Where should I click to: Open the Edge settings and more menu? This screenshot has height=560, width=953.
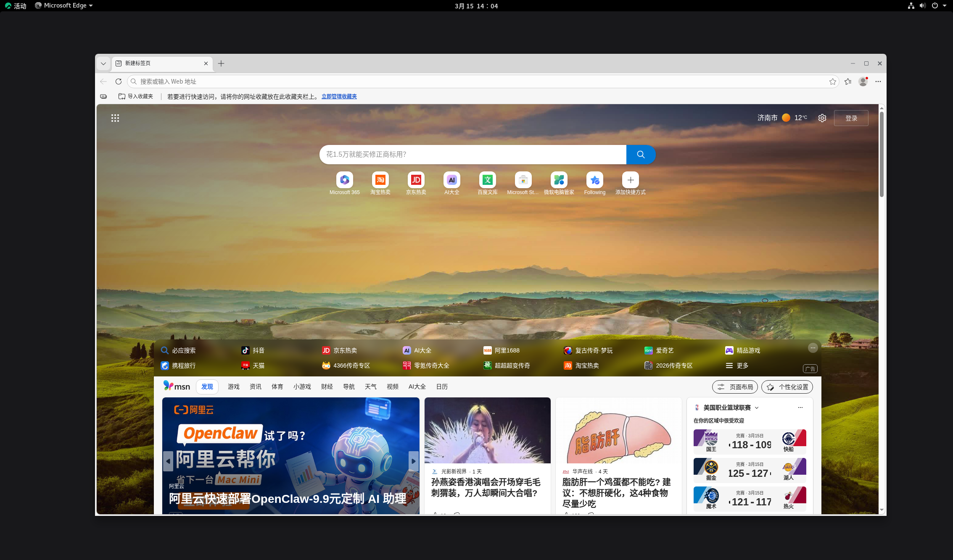click(x=878, y=82)
